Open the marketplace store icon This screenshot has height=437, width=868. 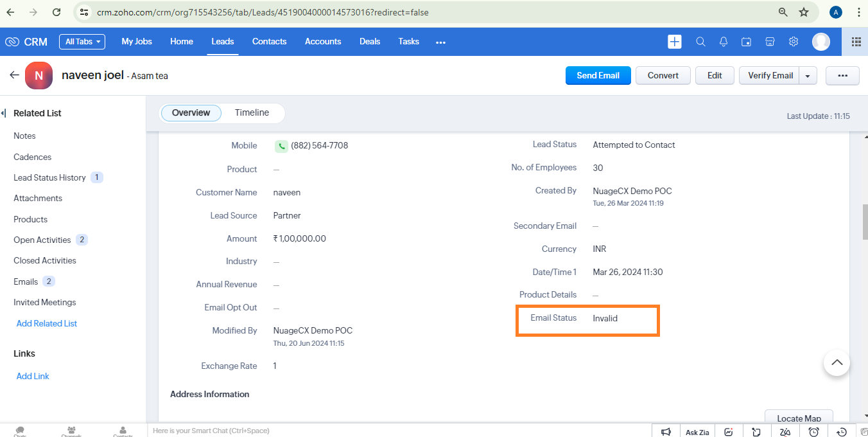click(770, 42)
